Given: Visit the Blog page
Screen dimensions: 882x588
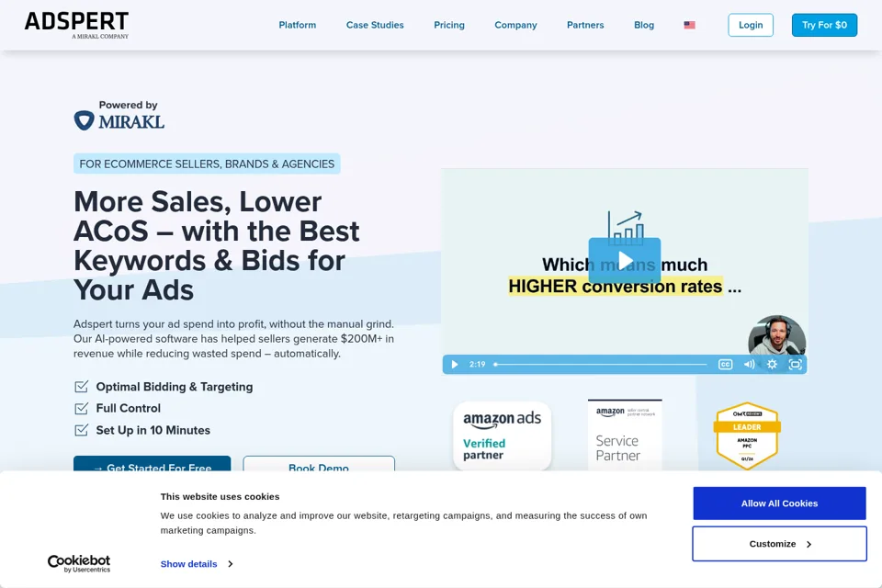Looking at the screenshot, I should pos(643,25).
